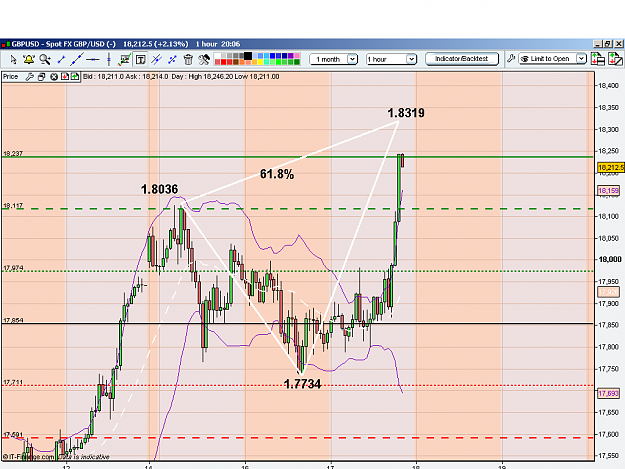625x469 pixels.
Task: Select the text annotation tool
Action: pyautogui.click(x=140, y=60)
